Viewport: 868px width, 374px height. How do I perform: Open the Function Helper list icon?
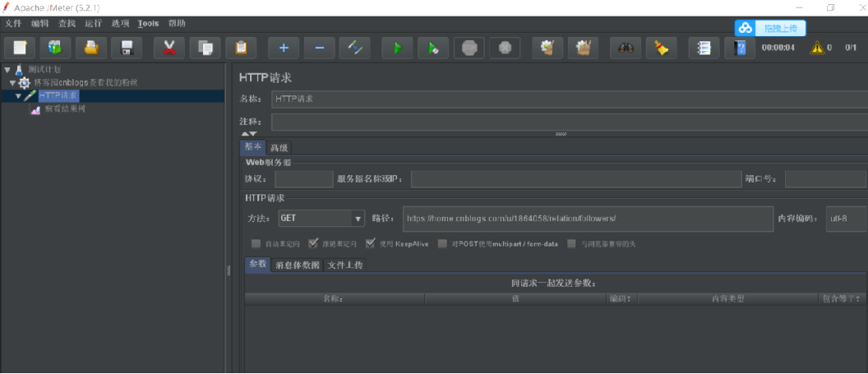click(704, 48)
